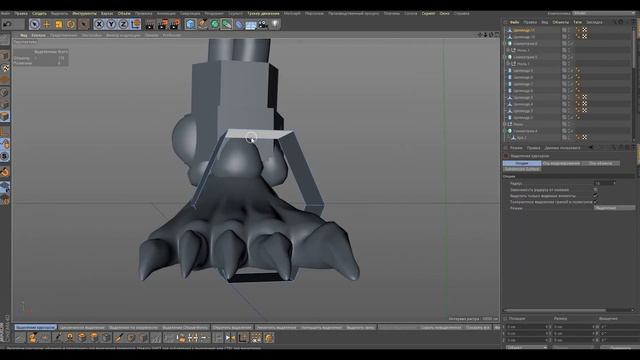This screenshot has height=360, width=640.
Task: Toggle the coordinate system icon
Action: [x=136, y=24]
